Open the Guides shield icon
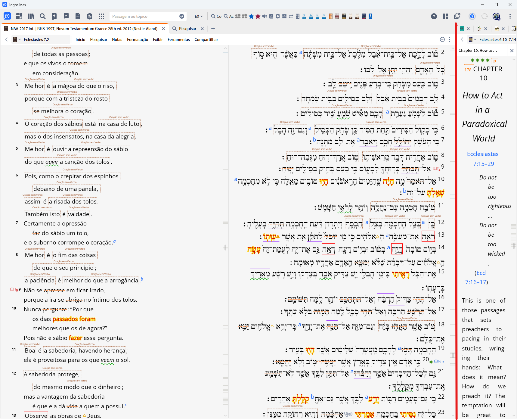This screenshot has height=420, width=517. [x=90, y=16]
